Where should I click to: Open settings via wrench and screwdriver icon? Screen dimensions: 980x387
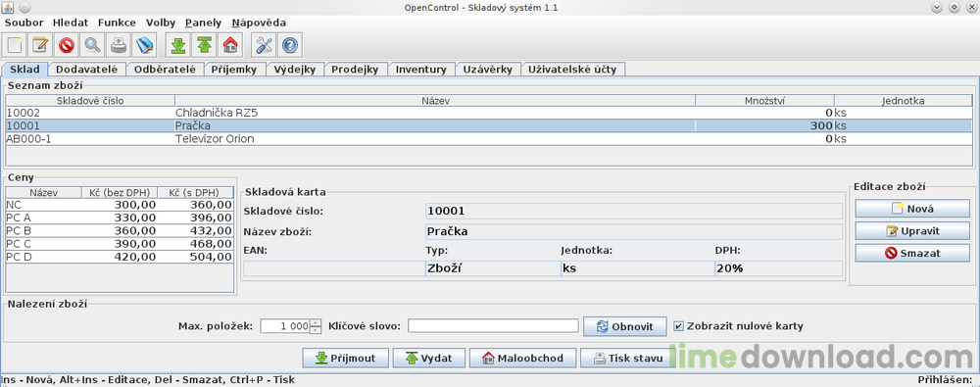pos(265,46)
